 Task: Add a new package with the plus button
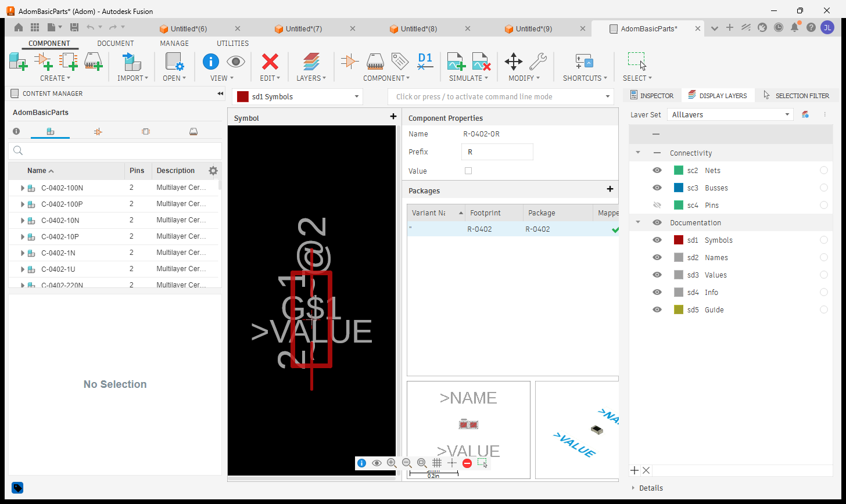point(610,189)
